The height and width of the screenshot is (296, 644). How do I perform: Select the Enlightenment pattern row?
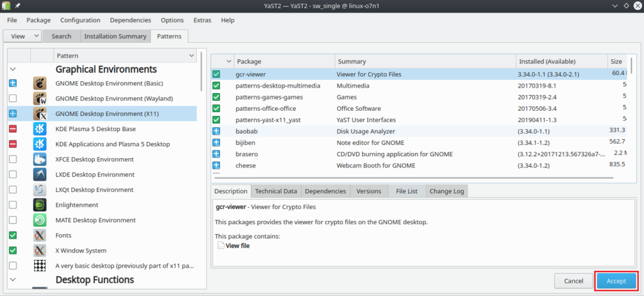click(103, 205)
